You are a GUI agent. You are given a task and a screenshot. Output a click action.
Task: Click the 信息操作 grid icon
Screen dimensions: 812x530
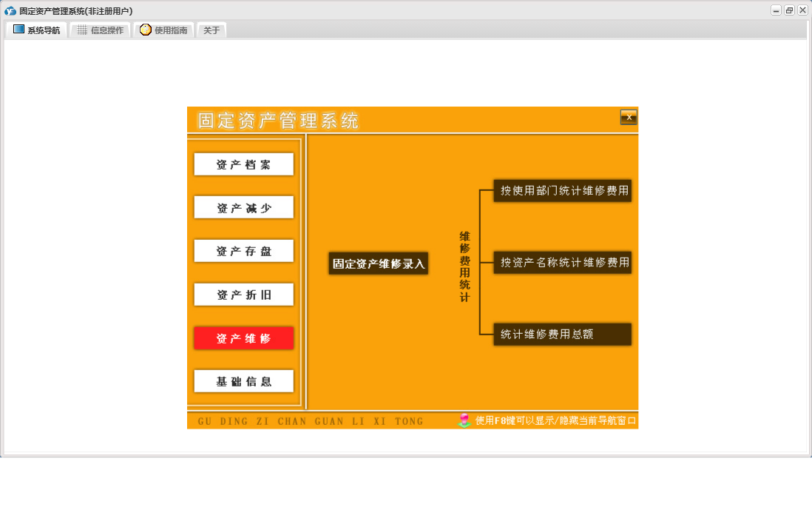(x=82, y=30)
